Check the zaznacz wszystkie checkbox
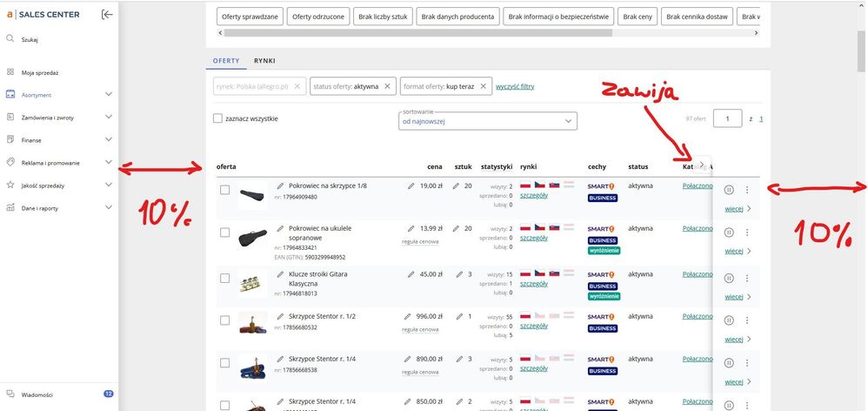The height and width of the screenshot is (411, 868). [218, 118]
